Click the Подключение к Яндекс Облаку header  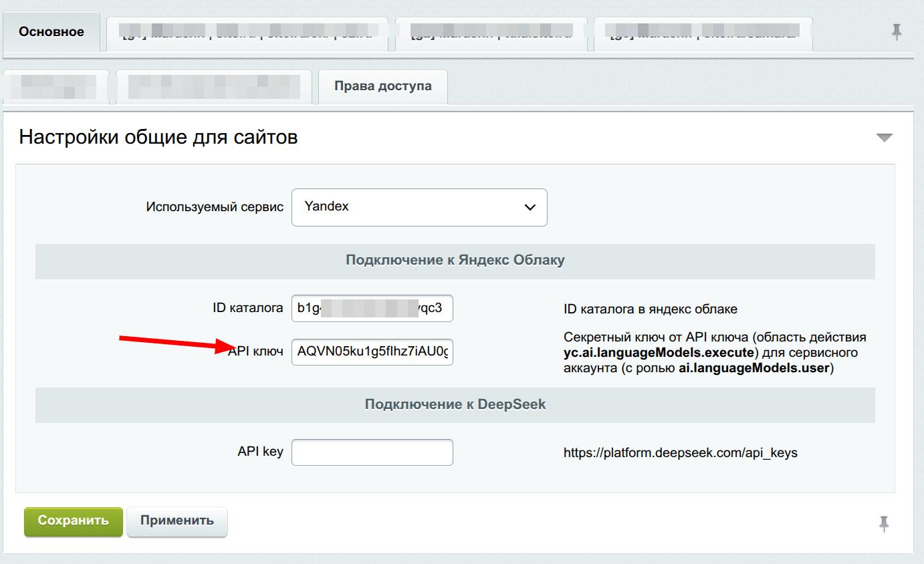coord(455,261)
